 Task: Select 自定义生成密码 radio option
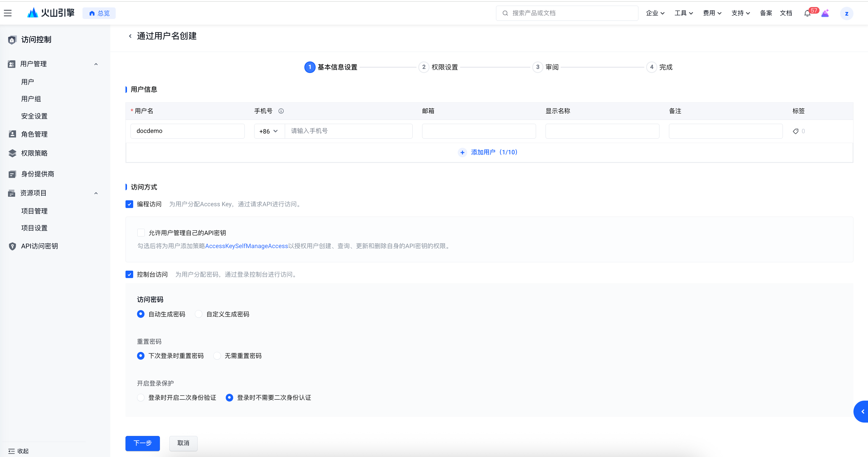[x=199, y=314]
